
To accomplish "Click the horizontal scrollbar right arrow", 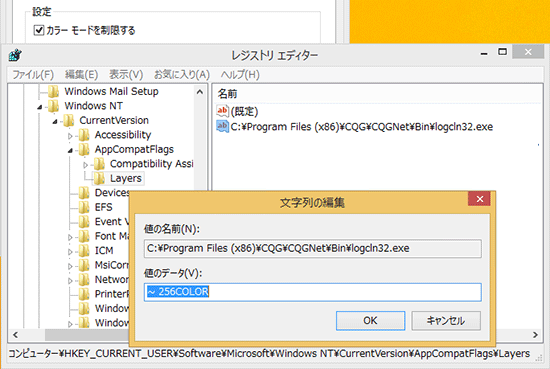I will pos(535,335).
